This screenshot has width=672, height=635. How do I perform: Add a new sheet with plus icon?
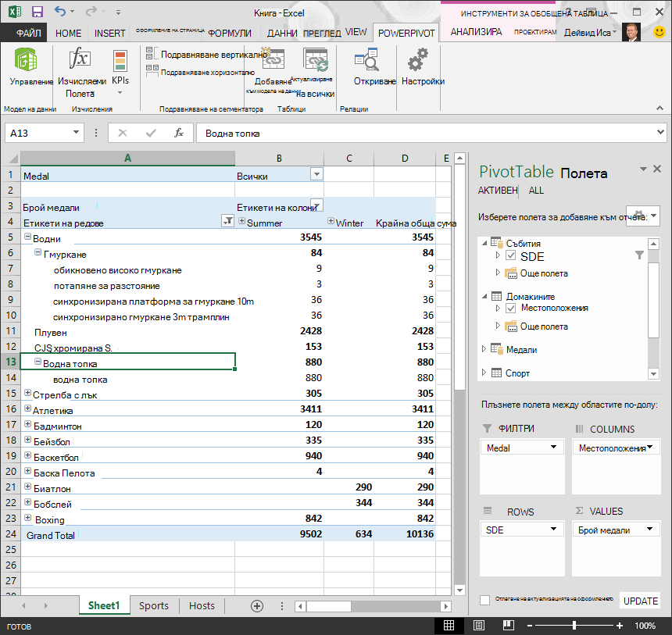pyautogui.click(x=257, y=606)
